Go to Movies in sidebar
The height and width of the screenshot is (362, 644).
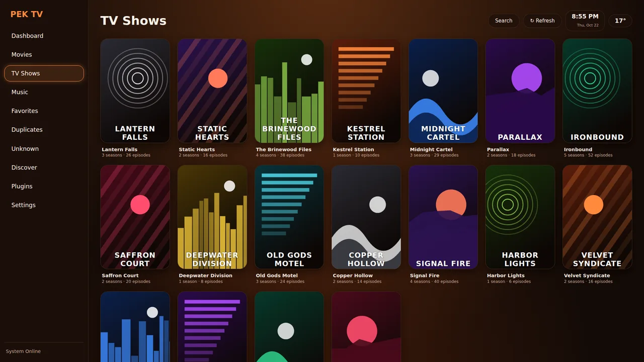[x=44, y=54]
